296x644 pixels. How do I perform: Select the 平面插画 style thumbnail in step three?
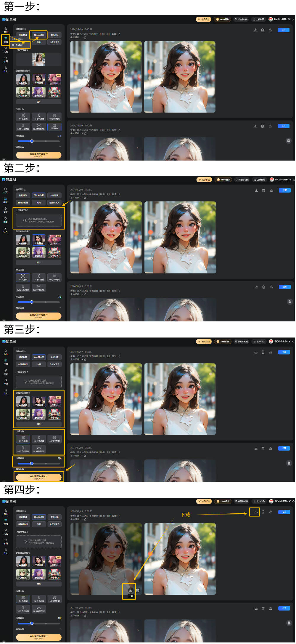coord(39,402)
